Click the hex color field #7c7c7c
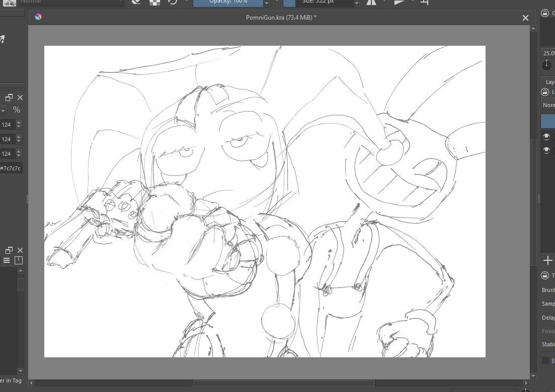555x392 pixels. tap(11, 168)
